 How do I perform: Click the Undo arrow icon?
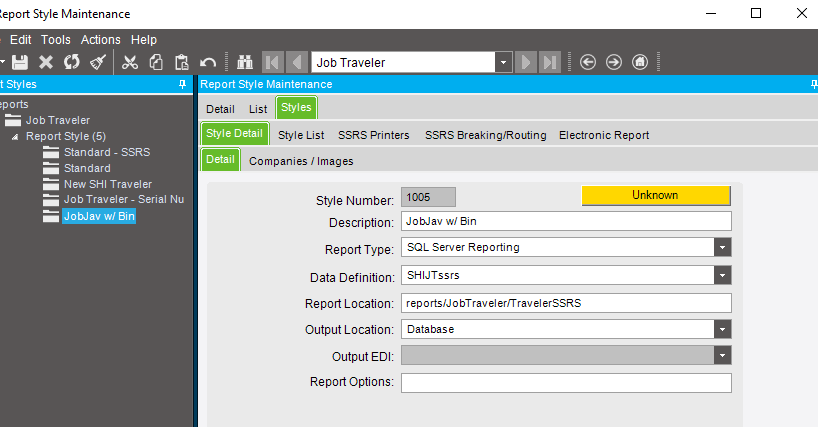pos(208,62)
